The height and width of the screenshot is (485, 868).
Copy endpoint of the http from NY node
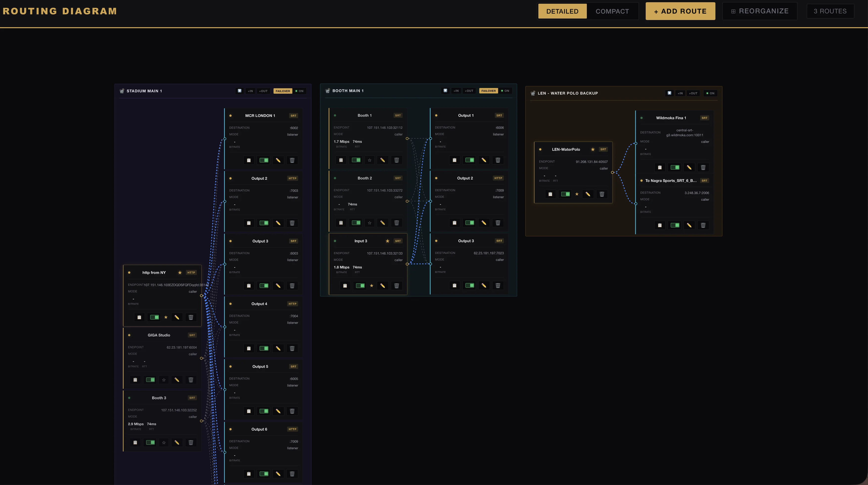pos(139,317)
